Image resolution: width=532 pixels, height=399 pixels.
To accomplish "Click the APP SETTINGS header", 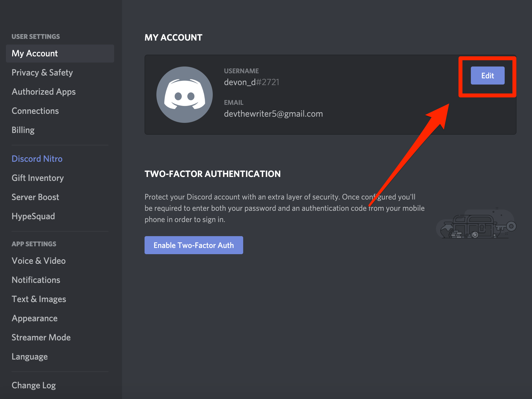I will 34,244.
